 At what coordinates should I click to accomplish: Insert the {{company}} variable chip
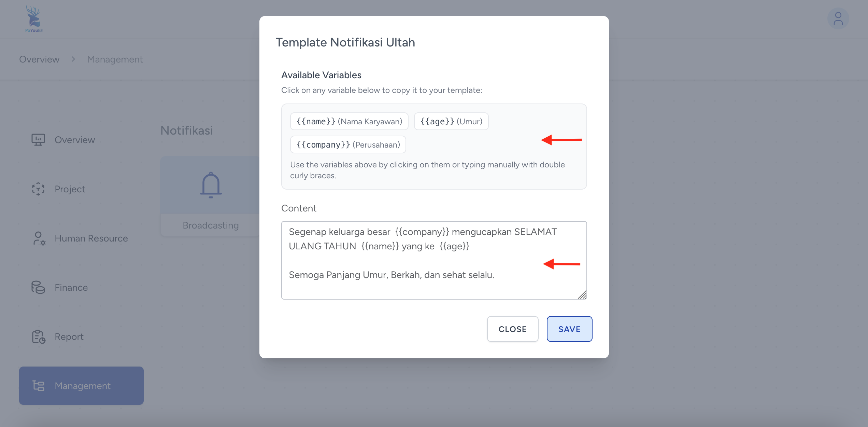coord(348,145)
